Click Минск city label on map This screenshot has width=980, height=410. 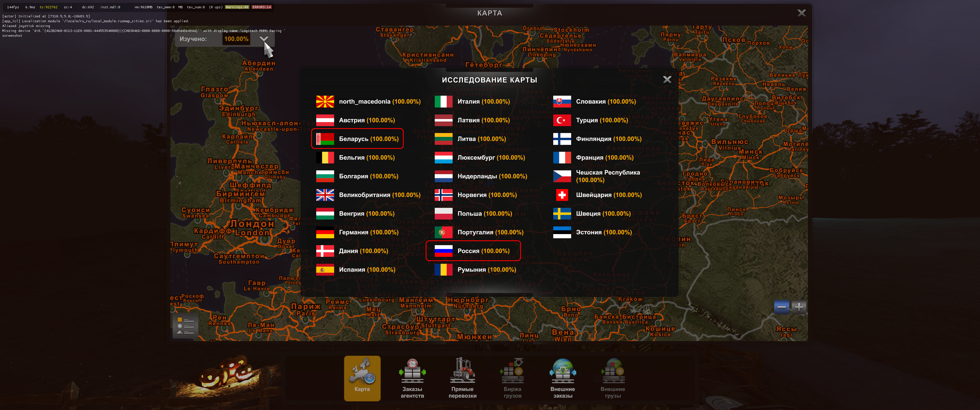point(751,151)
